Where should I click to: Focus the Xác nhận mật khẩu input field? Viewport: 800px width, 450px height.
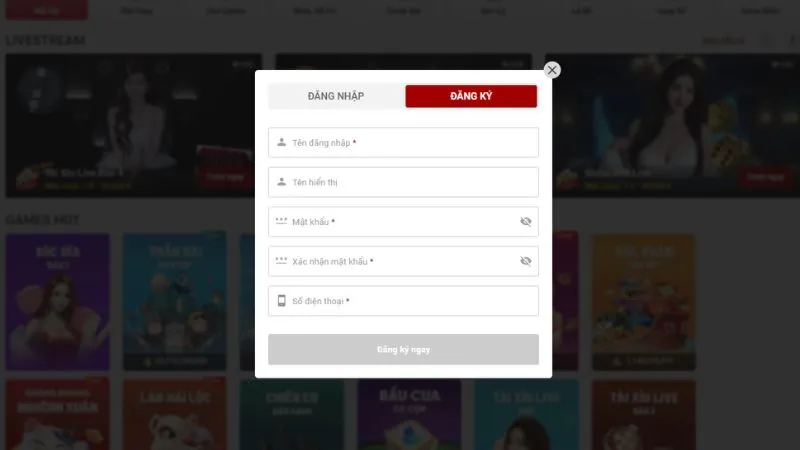tap(403, 261)
